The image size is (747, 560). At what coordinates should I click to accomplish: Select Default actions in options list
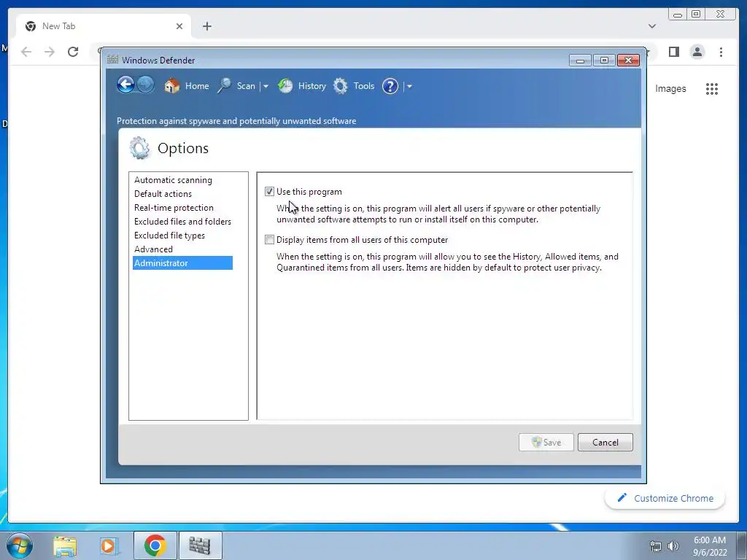point(163,194)
